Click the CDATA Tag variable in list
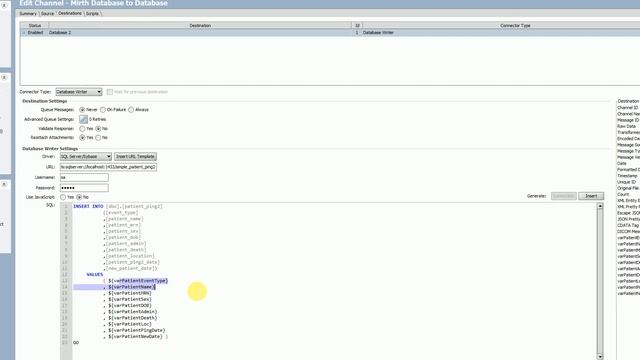 (628, 225)
